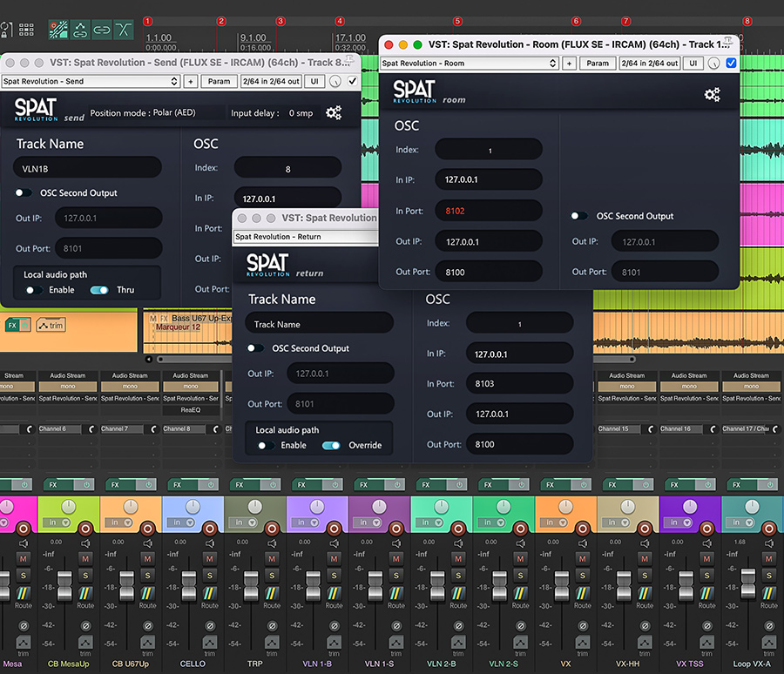Click wet/dry knob in Send plugin window

point(335,82)
